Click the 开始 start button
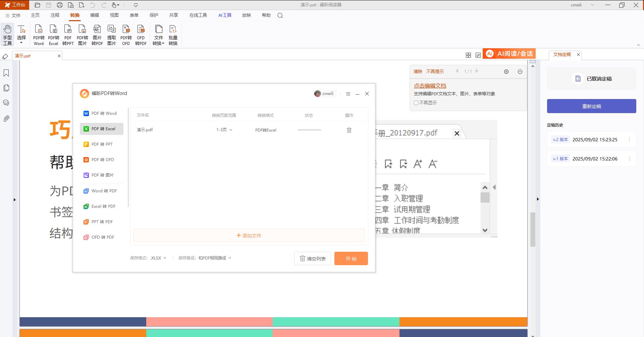Viewport: 644px width, 337px height. click(x=351, y=258)
